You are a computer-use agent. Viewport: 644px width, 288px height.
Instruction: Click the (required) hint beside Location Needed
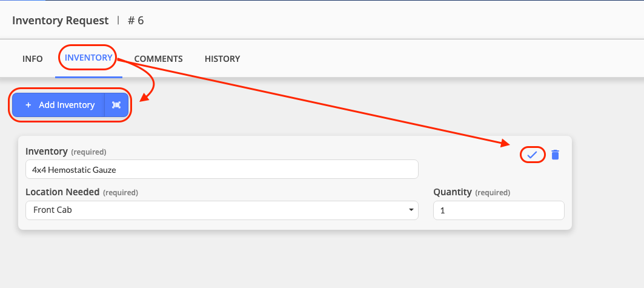[x=121, y=193]
